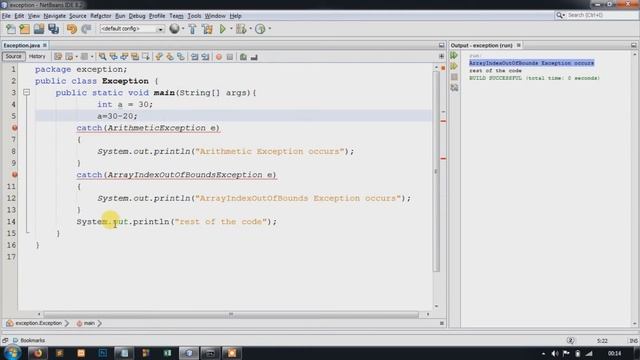Open the Edit menu
Screen dimensions: 640x360
(19, 16)
